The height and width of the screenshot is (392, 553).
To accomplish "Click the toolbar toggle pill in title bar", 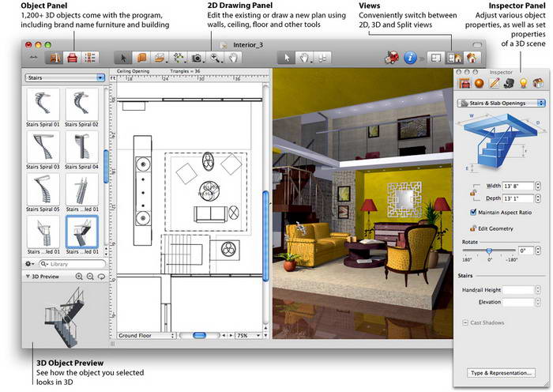I will [477, 45].
